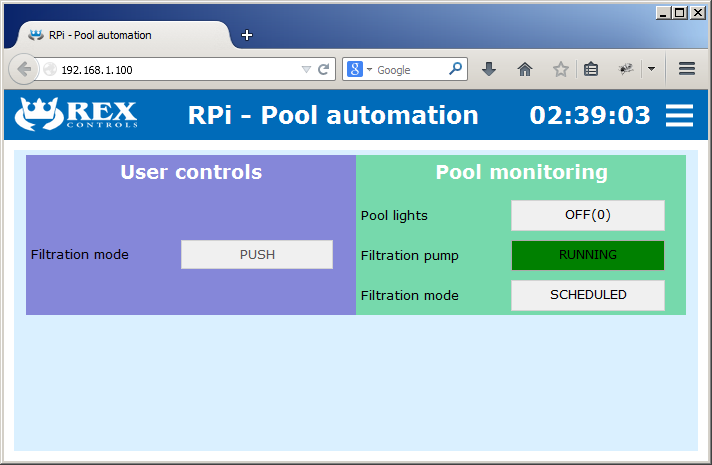Click the Filtration pump RUNNING indicator
Viewport: 712px width, 465px height.
[587, 255]
